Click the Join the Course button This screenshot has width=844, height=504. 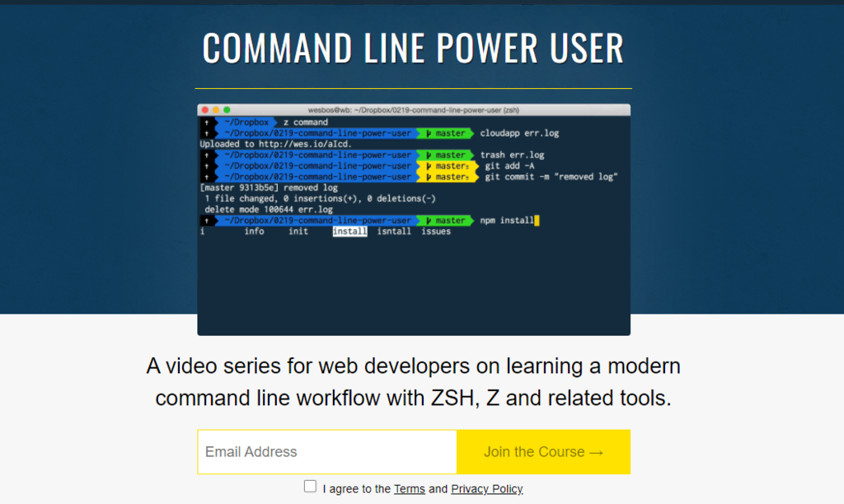[543, 451]
